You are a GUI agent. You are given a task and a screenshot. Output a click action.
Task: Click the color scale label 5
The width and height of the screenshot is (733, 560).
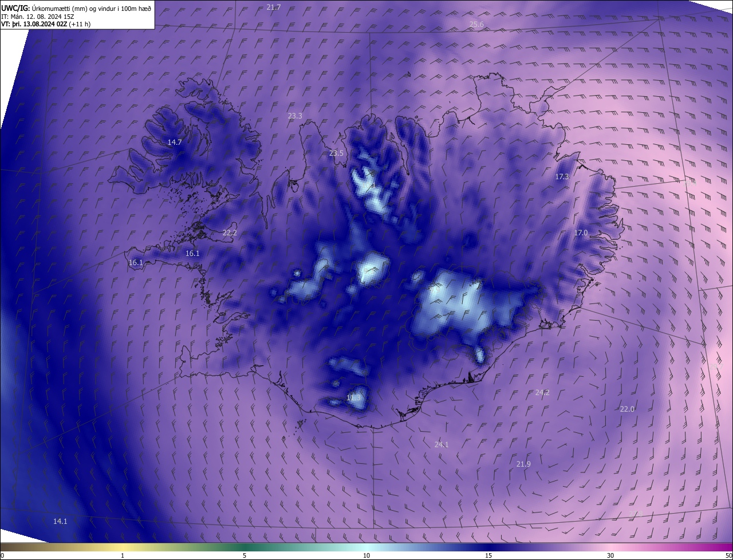(245, 555)
